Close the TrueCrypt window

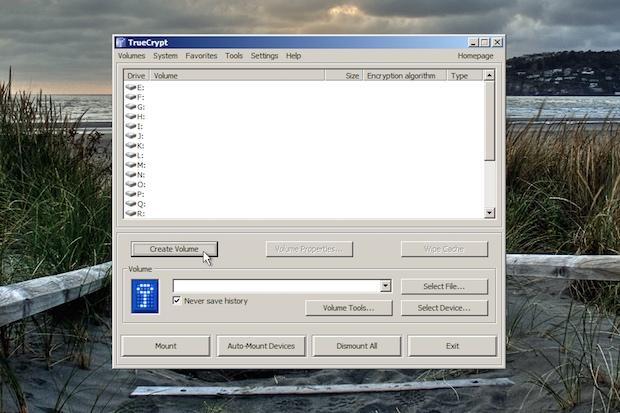click(x=497, y=42)
